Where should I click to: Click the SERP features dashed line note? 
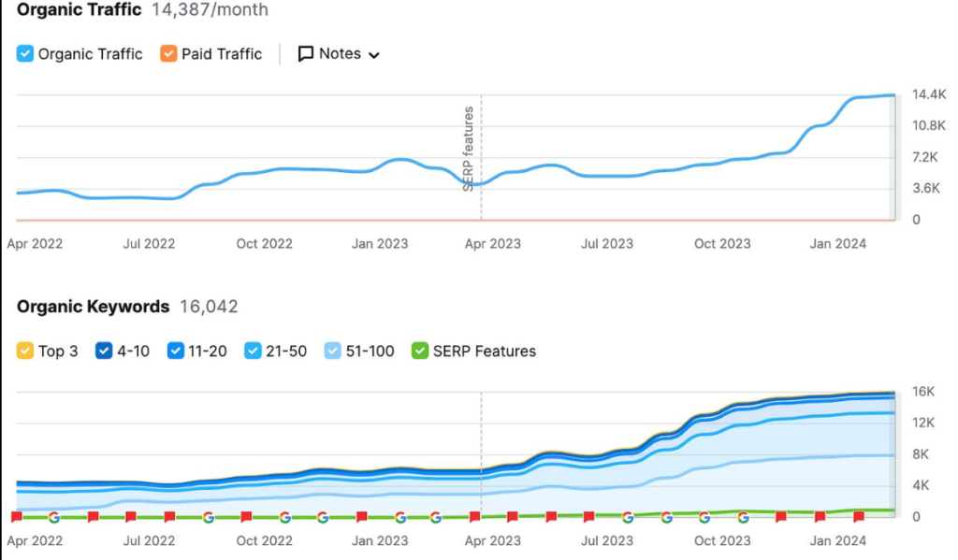469,149
